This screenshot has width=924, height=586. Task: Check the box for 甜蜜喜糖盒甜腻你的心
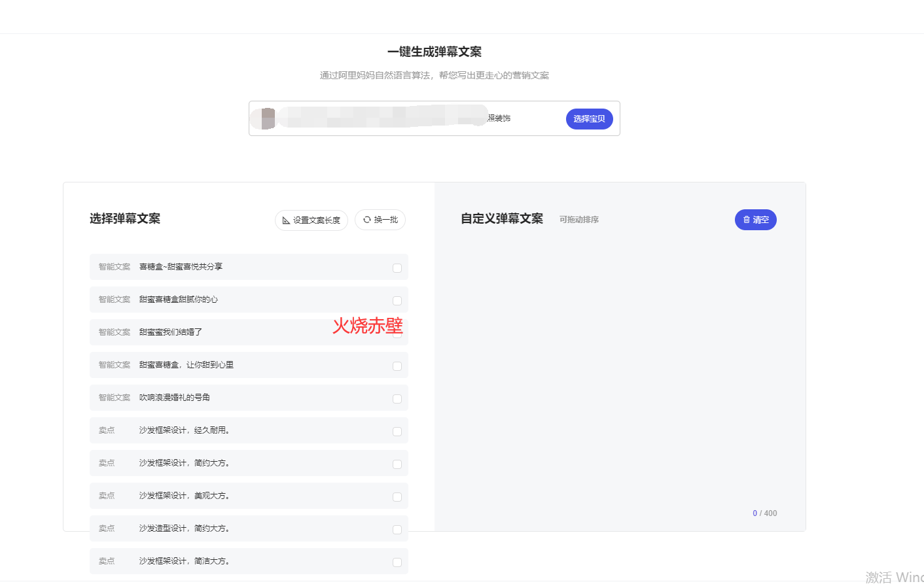(x=397, y=301)
